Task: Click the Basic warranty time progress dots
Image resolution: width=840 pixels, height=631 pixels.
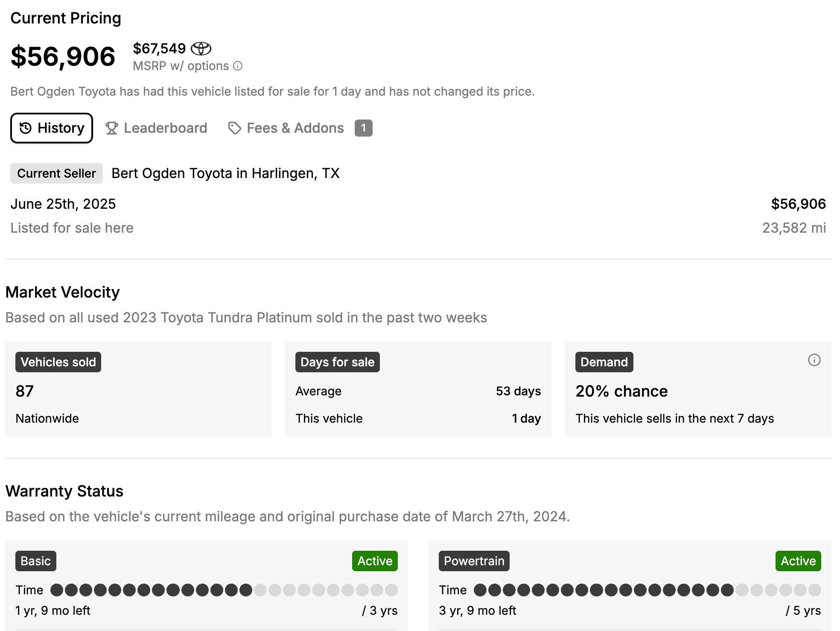Action: point(224,590)
